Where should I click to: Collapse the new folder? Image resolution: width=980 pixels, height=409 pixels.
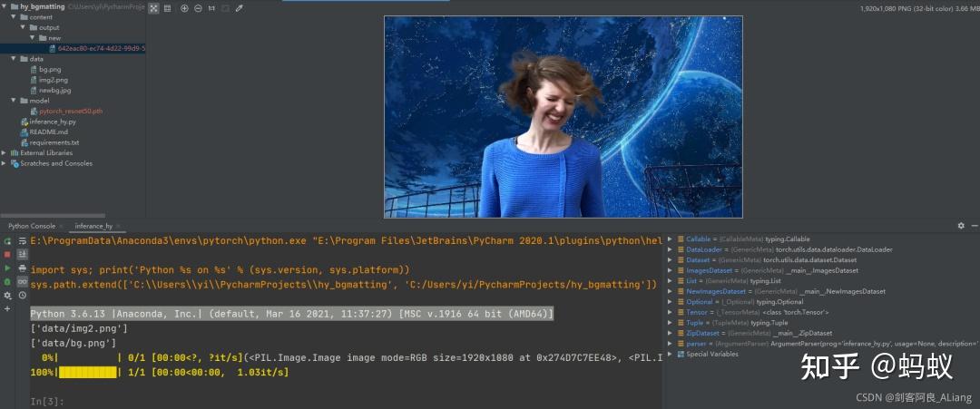(33, 38)
